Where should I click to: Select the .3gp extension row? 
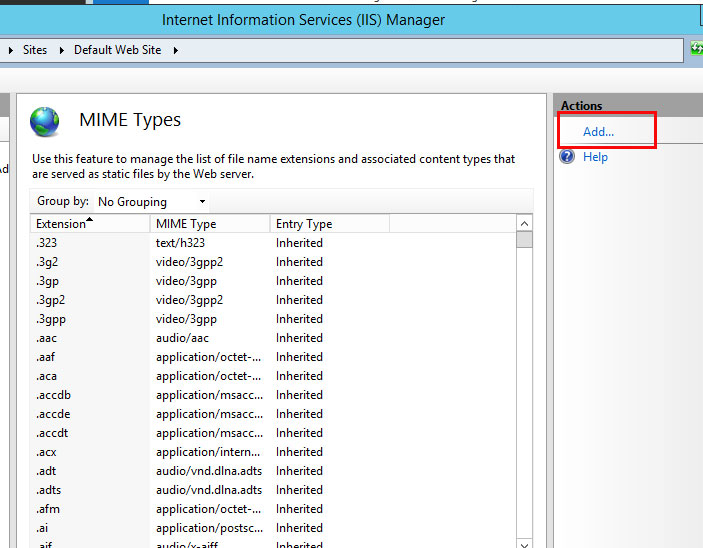(273, 281)
